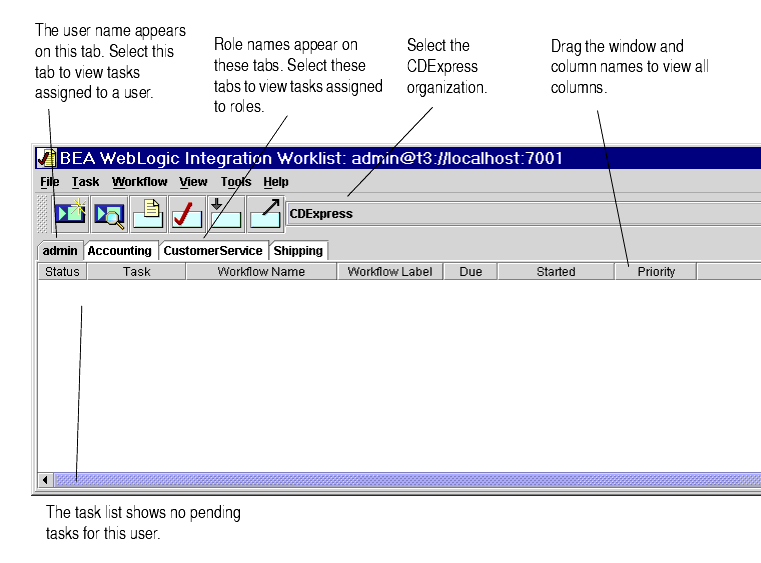The width and height of the screenshot is (761, 563).
Task: Click the toolbar drag handle grip
Action: [43, 214]
